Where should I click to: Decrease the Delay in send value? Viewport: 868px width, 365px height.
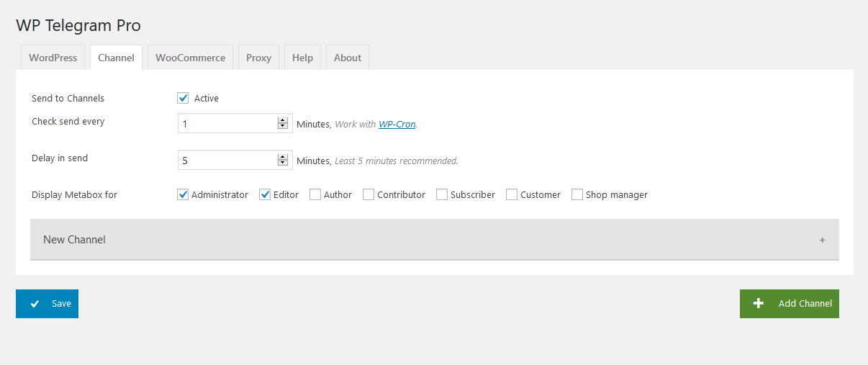283,163
